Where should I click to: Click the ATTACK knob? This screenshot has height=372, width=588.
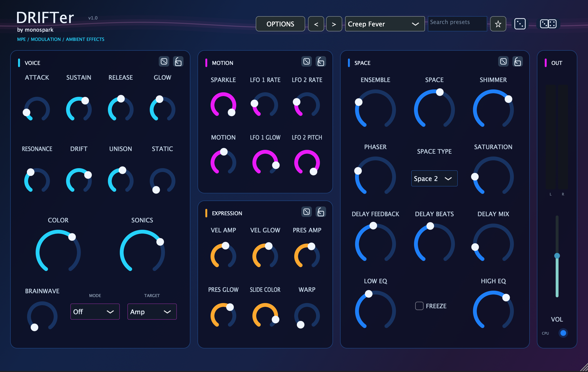[37, 109]
